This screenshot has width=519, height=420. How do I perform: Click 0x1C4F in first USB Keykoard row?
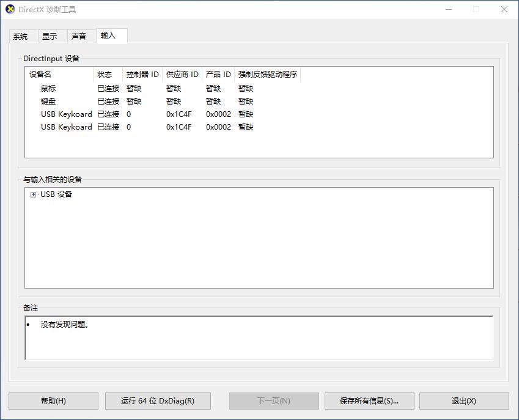(x=179, y=114)
